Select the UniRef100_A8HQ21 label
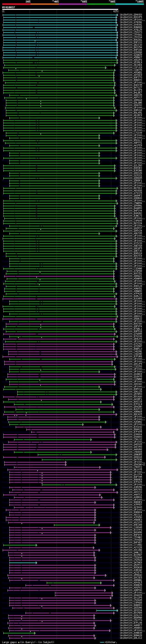Screen dimensions: 146x644 tap(131, 276)
